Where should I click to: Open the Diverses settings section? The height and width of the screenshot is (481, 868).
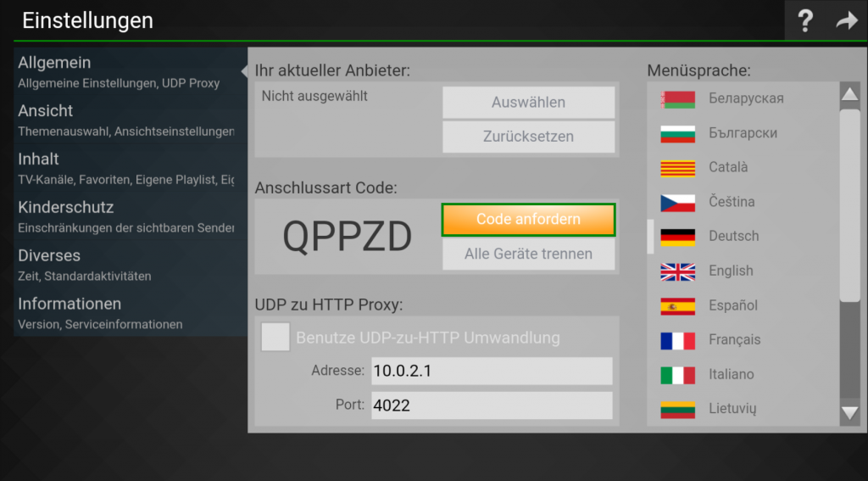[x=131, y=265]
